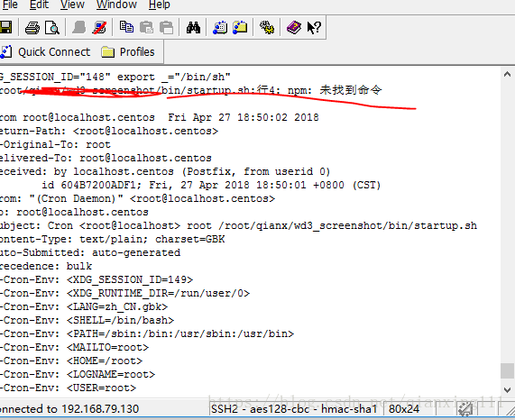Image resolution: width=515 pixels, height=420 pixels.
Task: Click the '<LANG=zh_CN.gbk>' entry
Action: point(117,306)
